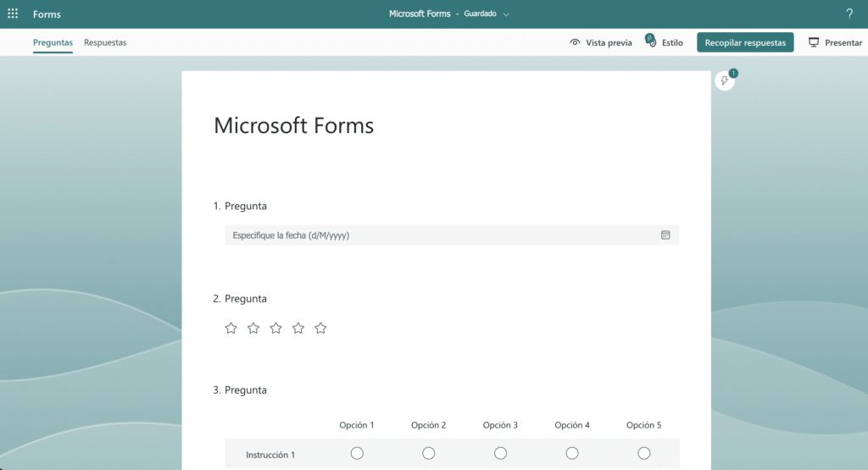Select Opción 1 for Instrucción 1
This screenshot has height=470, width=868.
click(x=357, y=453)
